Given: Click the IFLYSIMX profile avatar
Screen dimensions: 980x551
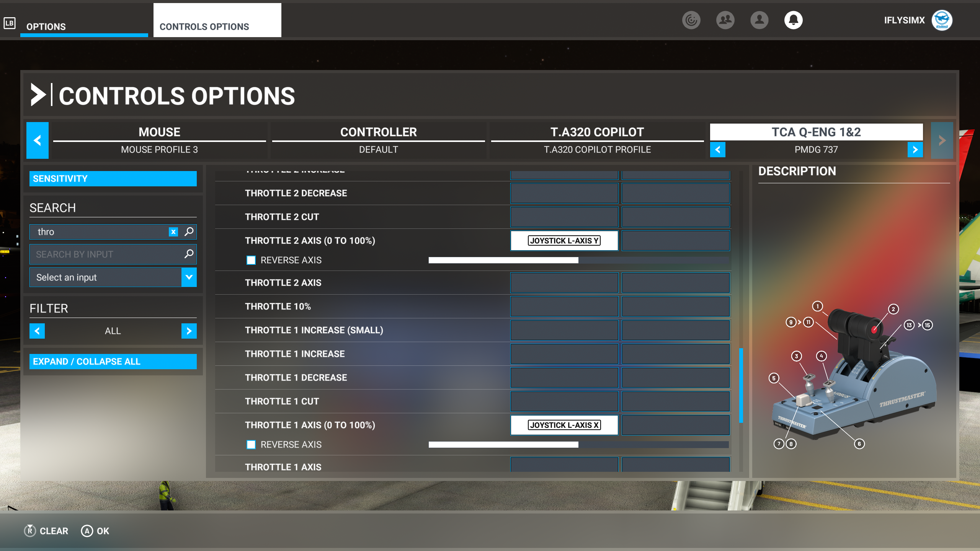Looking at the screenshot, I should click(x=942, y=20).
